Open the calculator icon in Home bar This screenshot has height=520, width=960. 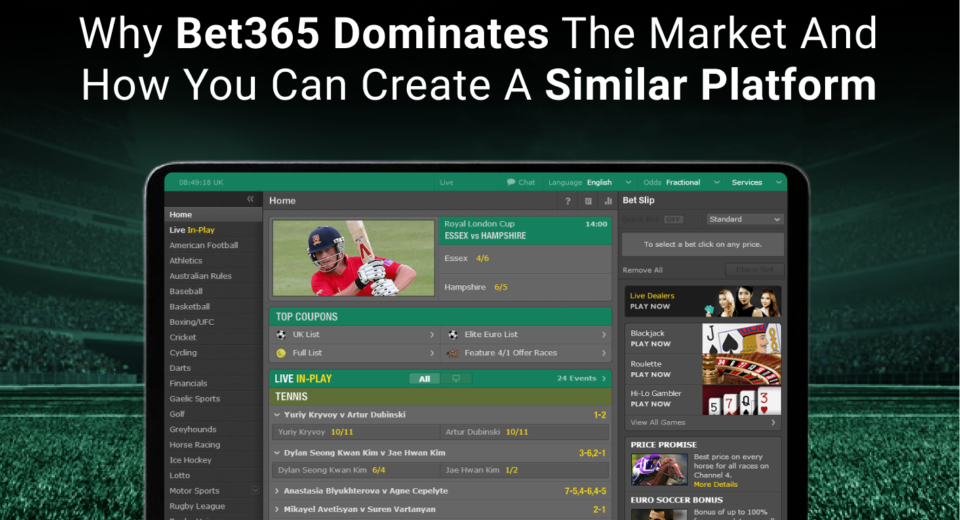point(588,201)
